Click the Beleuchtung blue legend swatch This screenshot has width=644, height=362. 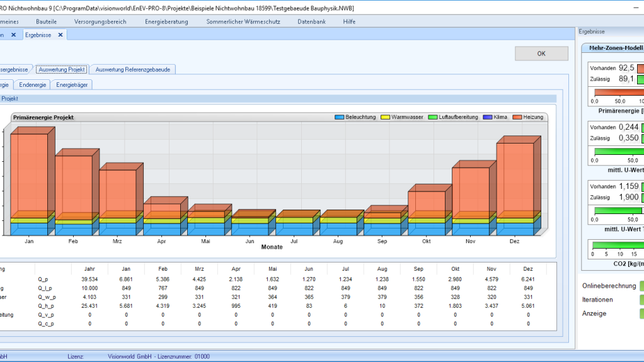click(339, 117)
